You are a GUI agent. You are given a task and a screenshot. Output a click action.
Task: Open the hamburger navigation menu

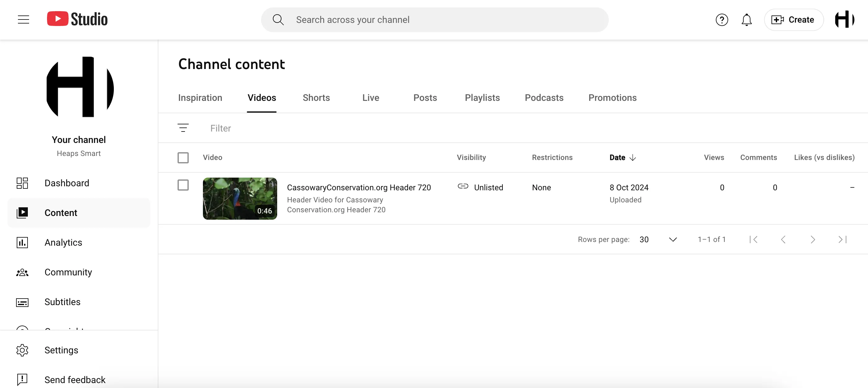[x=23, y=19]
